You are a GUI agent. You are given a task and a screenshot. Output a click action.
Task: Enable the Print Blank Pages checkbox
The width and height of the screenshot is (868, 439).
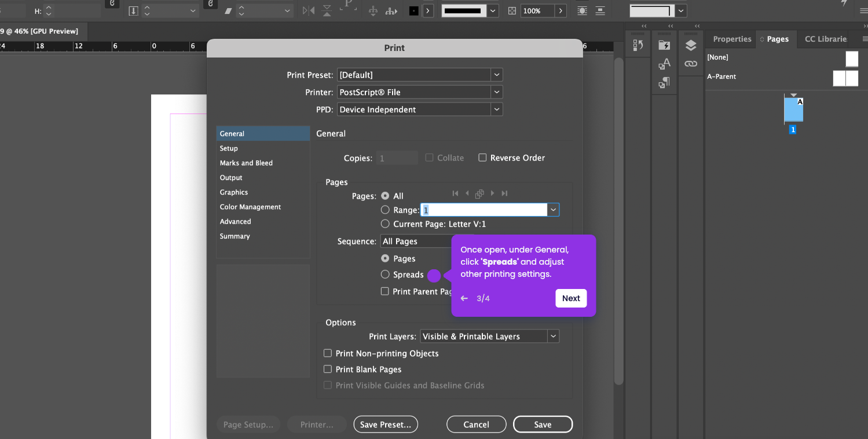328,369
